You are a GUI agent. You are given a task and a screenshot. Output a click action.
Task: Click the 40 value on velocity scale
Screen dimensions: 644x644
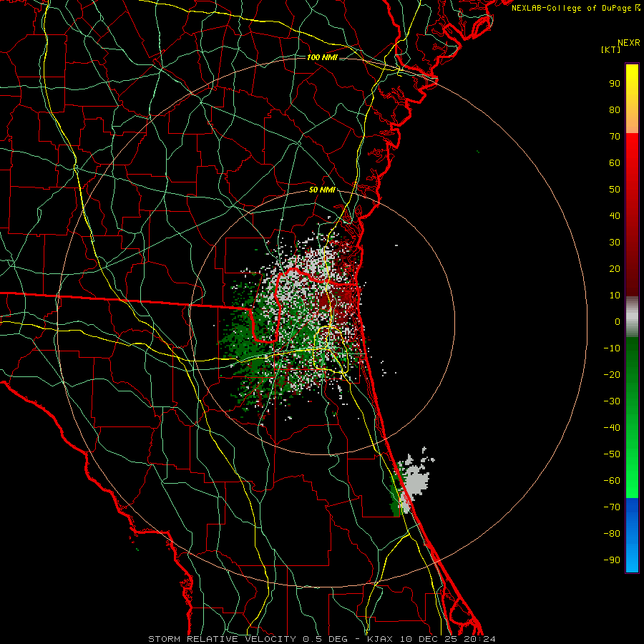[615, 216]
